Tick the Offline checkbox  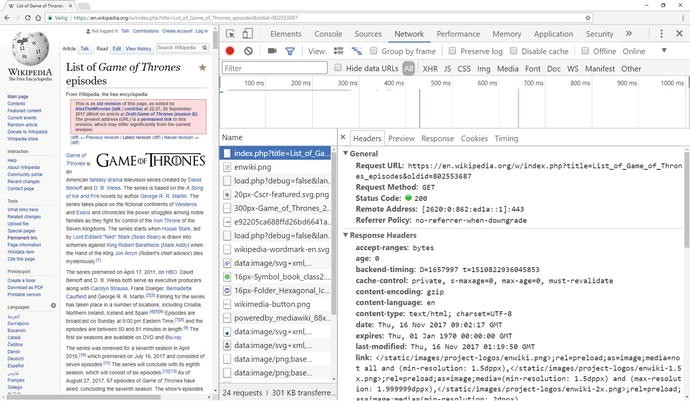(x=585, y=51)
